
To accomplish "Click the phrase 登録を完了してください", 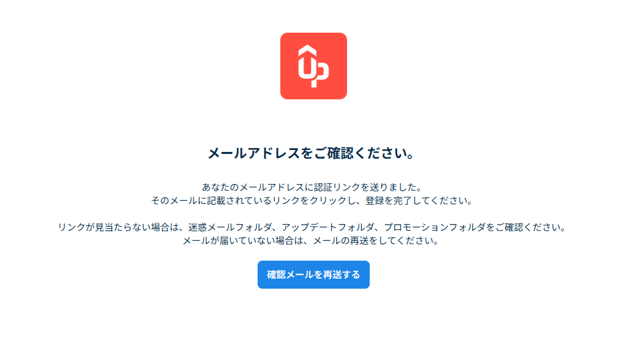I will click(416, 201).
